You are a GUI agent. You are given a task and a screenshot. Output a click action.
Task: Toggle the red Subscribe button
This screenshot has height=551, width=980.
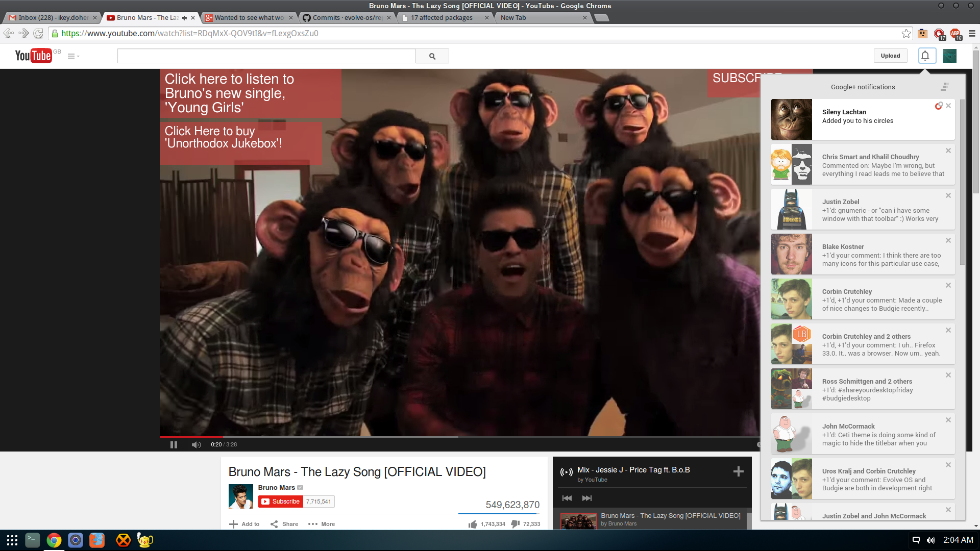tap(281, 502)
